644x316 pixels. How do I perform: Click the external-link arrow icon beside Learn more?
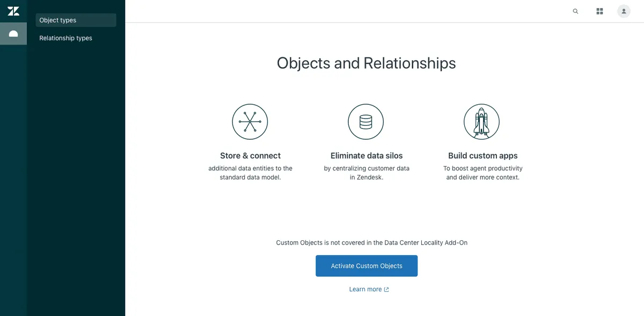click(x=386, y=290)
